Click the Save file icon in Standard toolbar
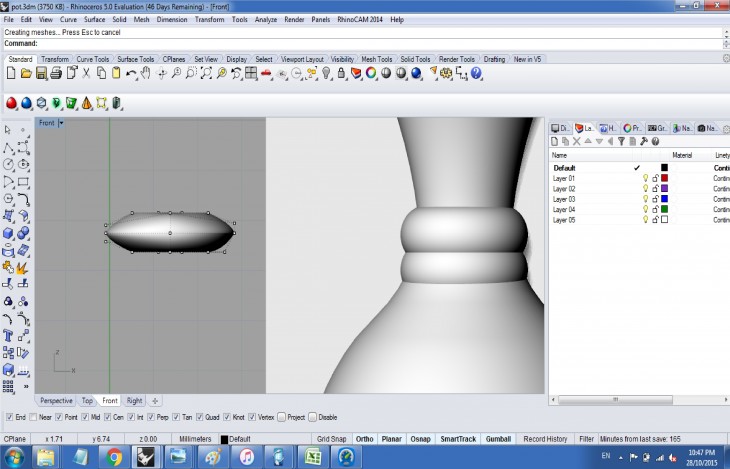 pos(41,73)
